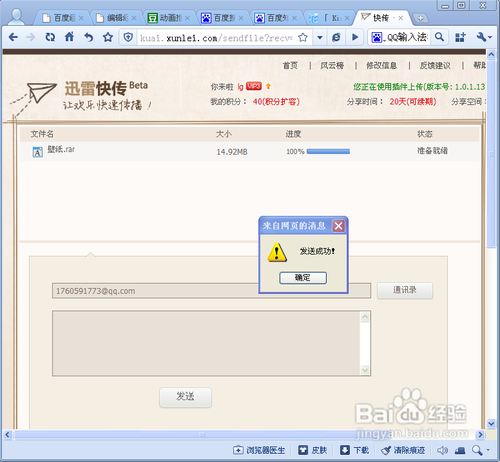Open the 修改信息 link
Screen dimensions: 500x462
[x=382, y=65]
